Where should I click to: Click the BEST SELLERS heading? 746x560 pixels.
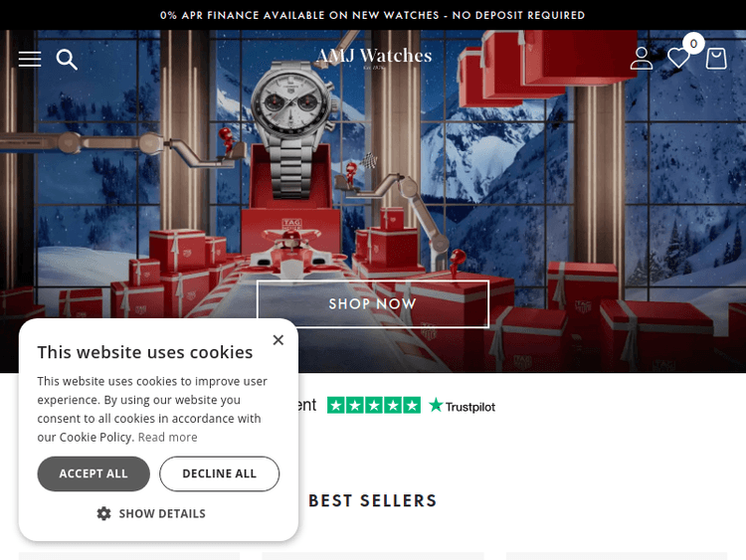[373, 500]
